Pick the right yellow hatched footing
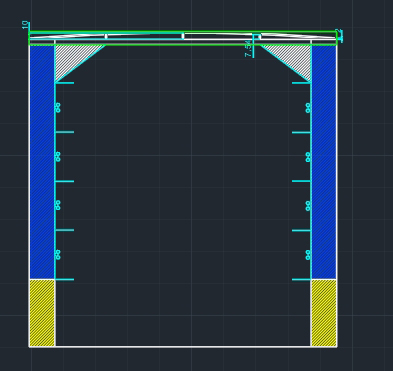The image size is (393, 371). coord(323,313)
